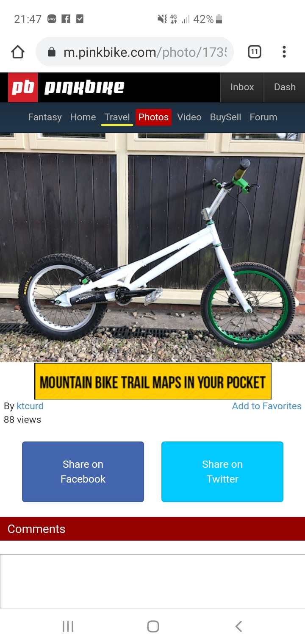Viewport: 305px width, 644px height.
Task: Tap the padlock site security icon
Action: click(52, 52)
